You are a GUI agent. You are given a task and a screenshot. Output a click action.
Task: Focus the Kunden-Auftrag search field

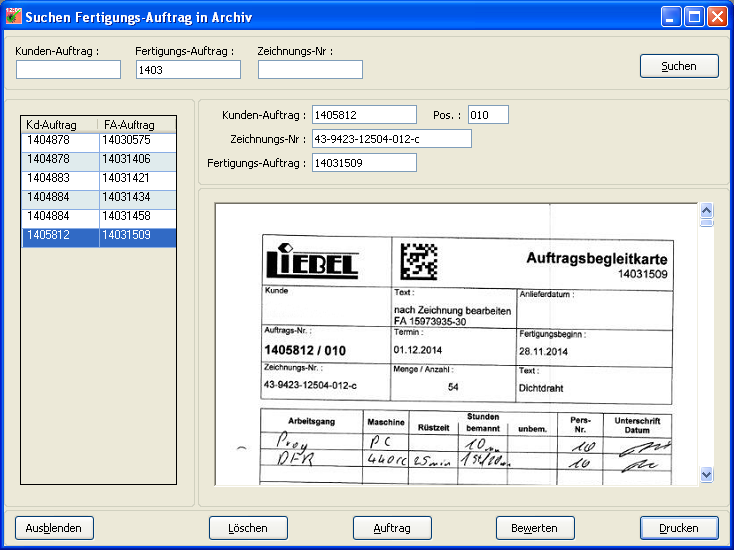click(x=68, y=70)
